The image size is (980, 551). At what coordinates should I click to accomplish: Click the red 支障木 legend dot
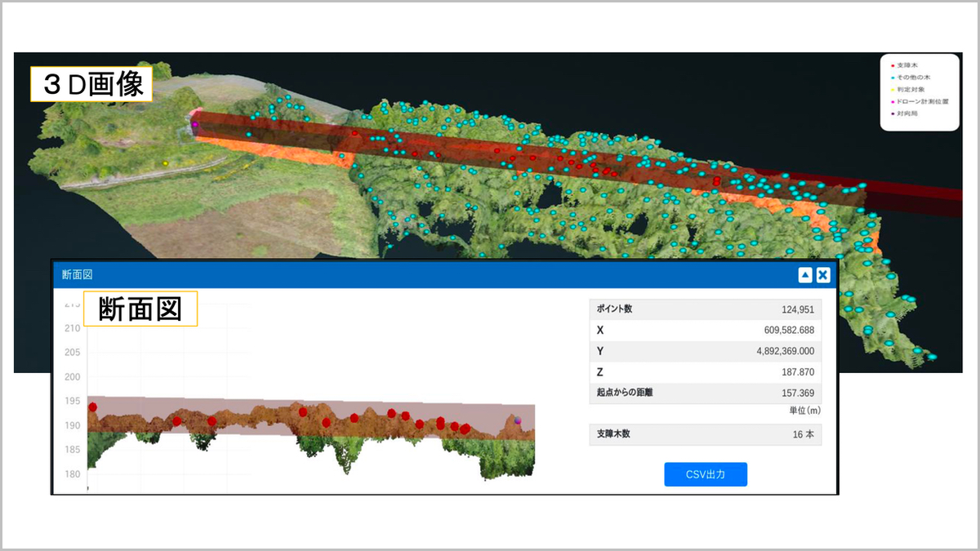tap(892, 64)
